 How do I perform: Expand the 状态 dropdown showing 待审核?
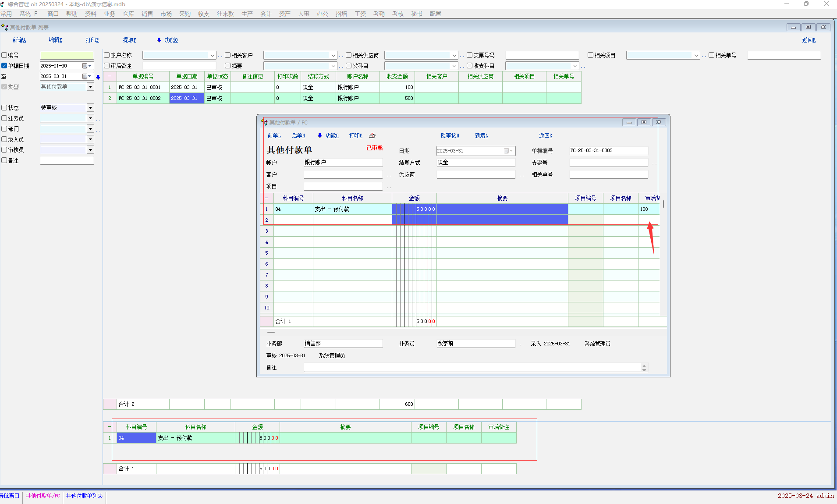click(90, 108)
